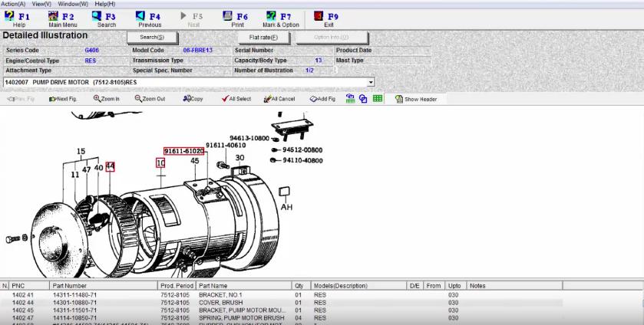
Task: Copy the selected parts
Action: tap(193, 99)
